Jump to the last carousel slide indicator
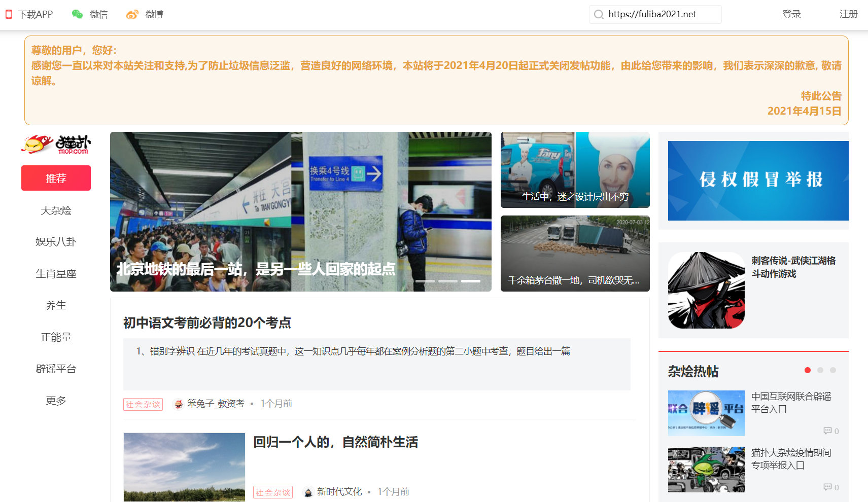 pyautogui.click(x=471, y=281)
